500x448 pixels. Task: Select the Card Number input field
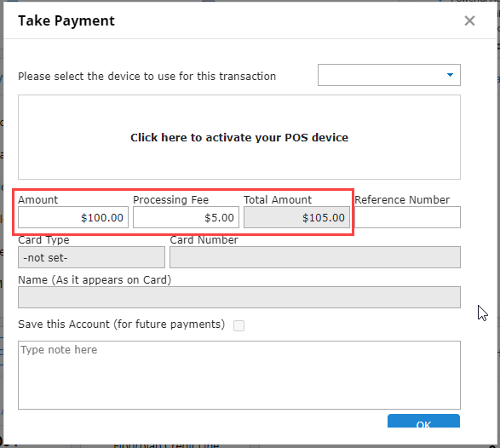(315, 257)
